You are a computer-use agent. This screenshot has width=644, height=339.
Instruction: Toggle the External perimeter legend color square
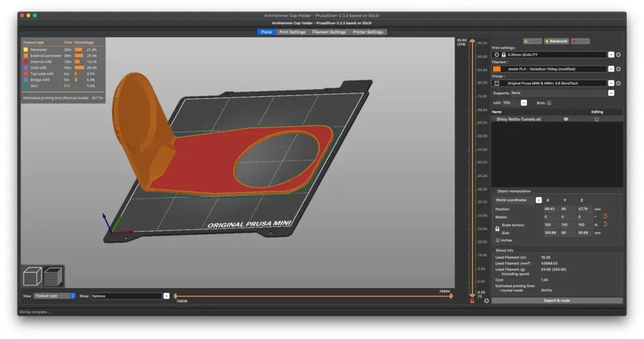click(x=26, y=56)
